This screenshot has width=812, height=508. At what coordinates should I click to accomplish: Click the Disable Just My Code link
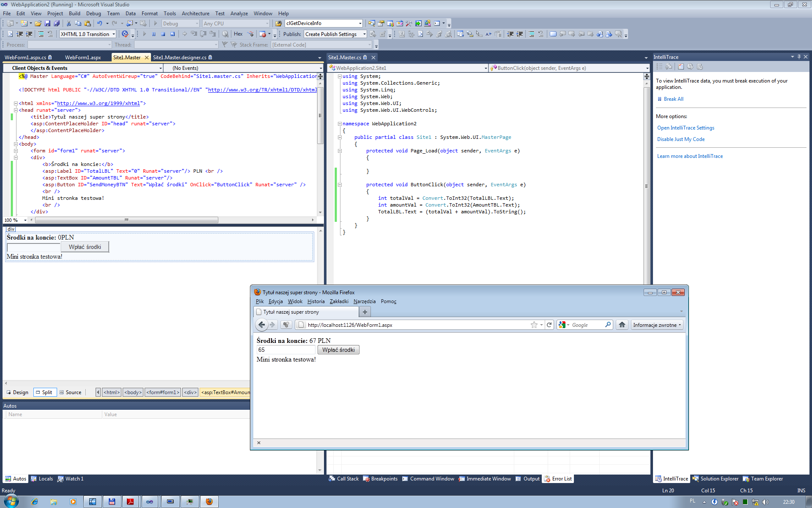[x=681, y=139]
